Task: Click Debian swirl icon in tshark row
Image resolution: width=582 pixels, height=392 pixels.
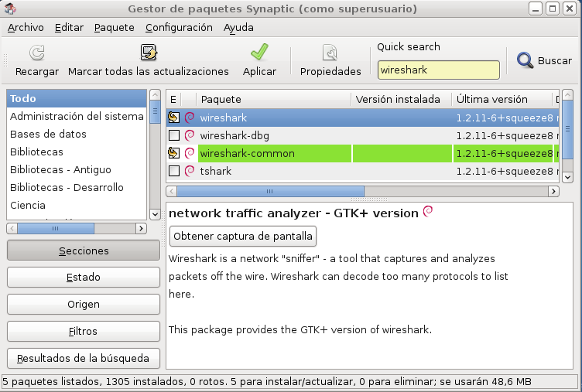Action: pyautogui.click(x=190, y=171)
